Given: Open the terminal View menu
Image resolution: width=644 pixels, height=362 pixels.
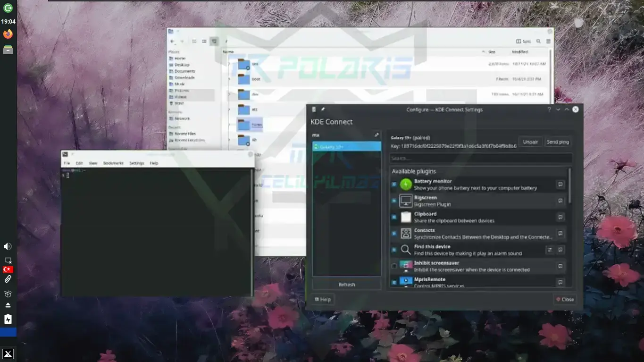Looking at the screenshot, I should [93, 163].
